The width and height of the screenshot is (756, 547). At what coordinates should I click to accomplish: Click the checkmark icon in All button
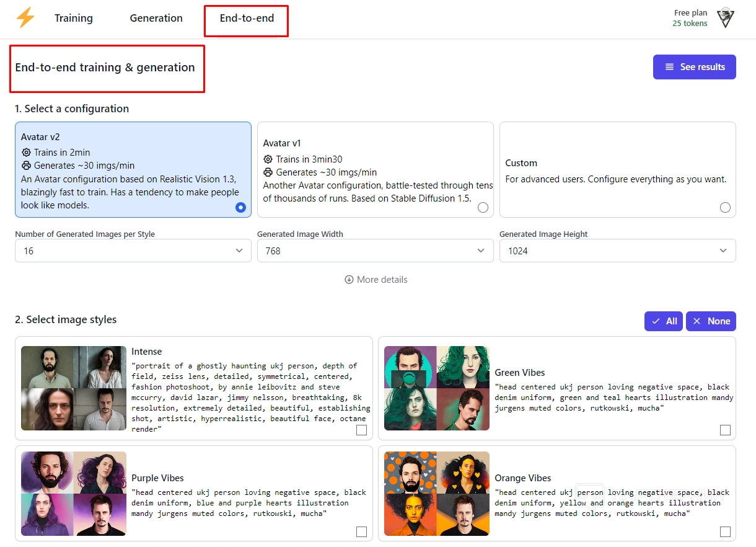(656, 321)
